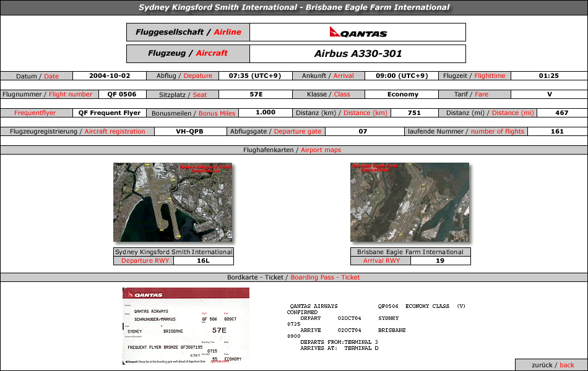Viewport: 588px width, 371px height.
Task: Click the QF Frequent Flyer value
Action: click(110, 113)
